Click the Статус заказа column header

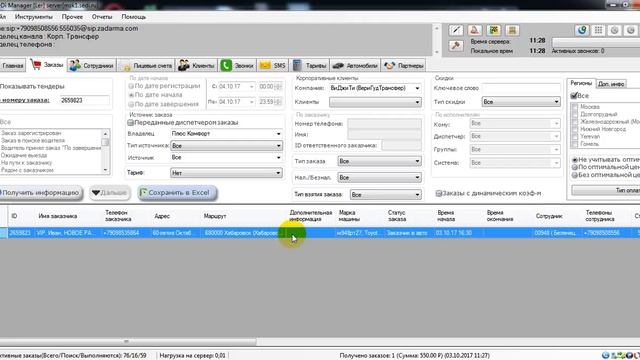coord(397,216)
